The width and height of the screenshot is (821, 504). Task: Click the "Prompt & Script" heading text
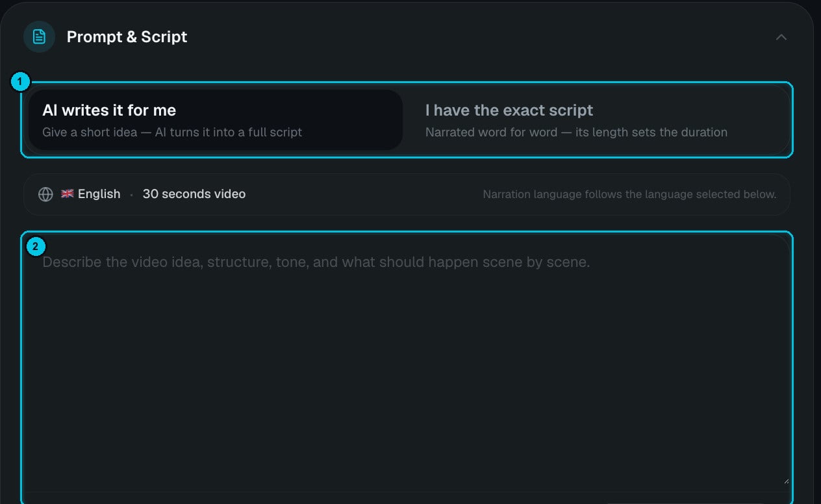tap(127, 37)
